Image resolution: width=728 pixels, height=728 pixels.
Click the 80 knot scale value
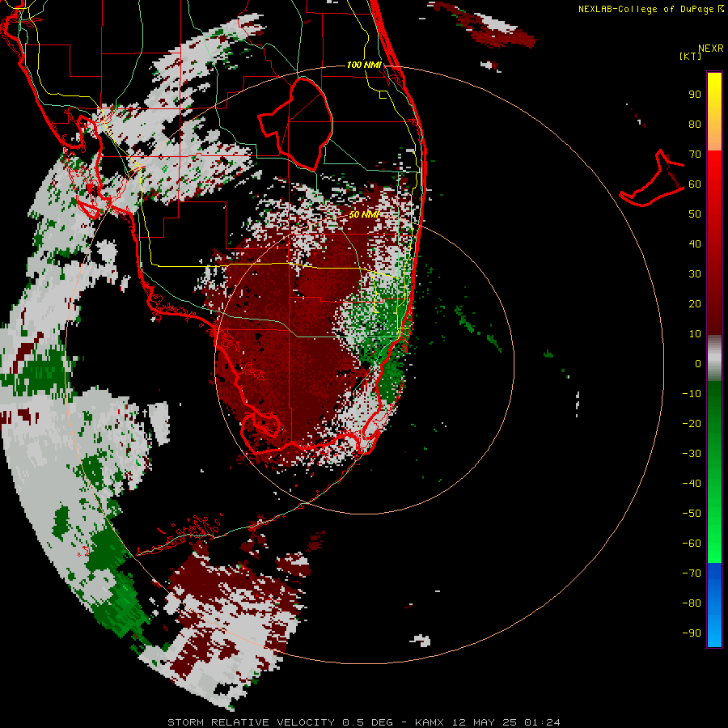[x=695, y=125]
